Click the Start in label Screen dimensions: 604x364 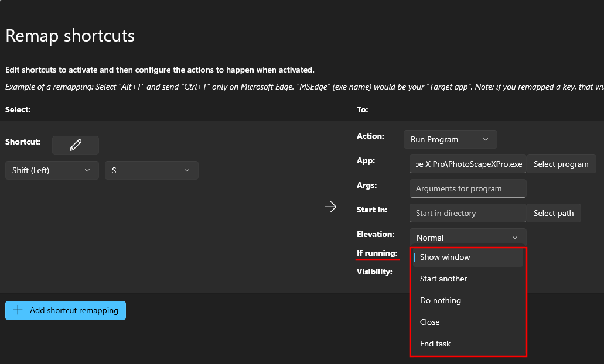point(372,210)
